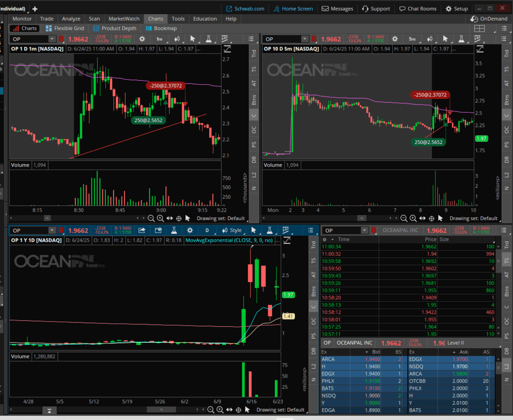Open the list menu icon of the 1m chart

click(x=251, y=39)
